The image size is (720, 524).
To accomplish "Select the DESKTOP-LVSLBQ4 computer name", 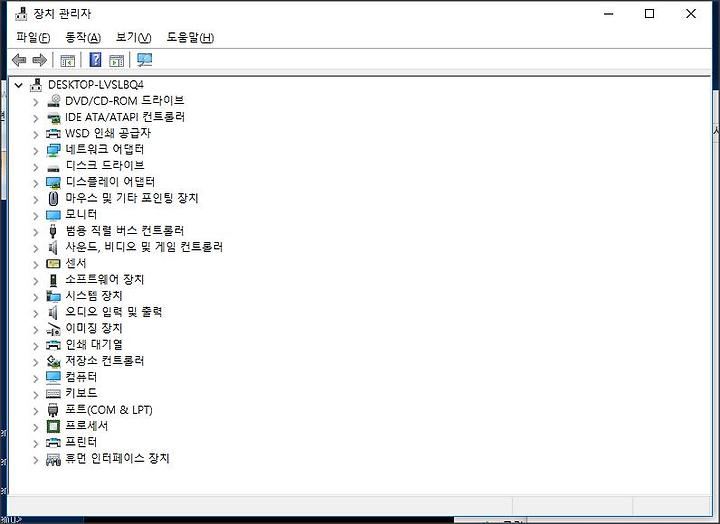I will point(96,85).
